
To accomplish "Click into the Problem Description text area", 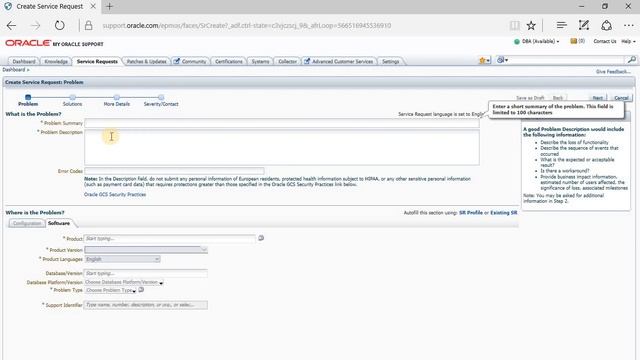I will click(x=282, y=147).
